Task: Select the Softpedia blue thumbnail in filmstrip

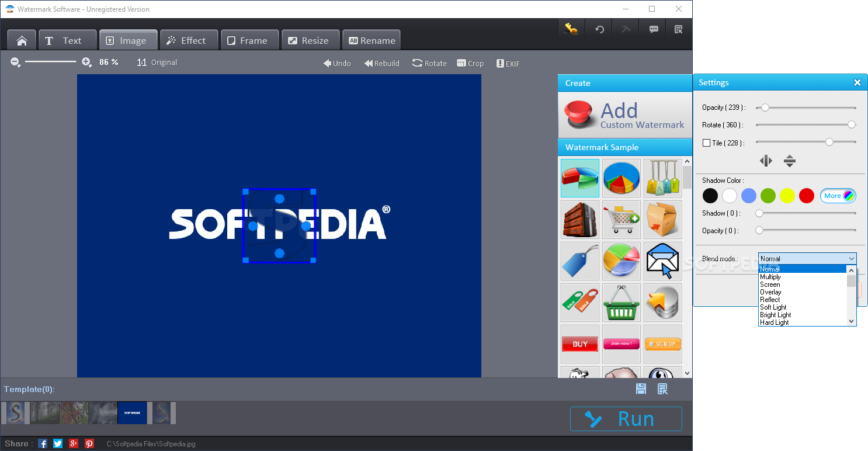Action: tap(132, 412)
